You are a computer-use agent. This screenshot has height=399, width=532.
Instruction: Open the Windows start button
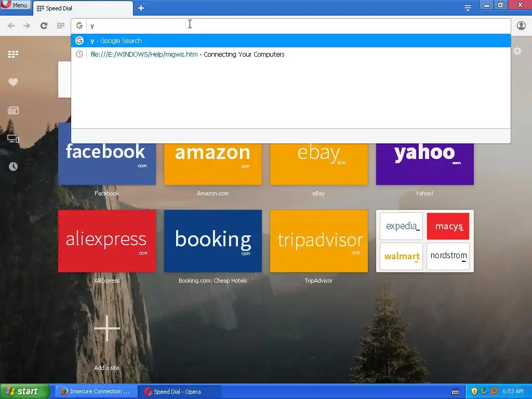tap(25, 391)
